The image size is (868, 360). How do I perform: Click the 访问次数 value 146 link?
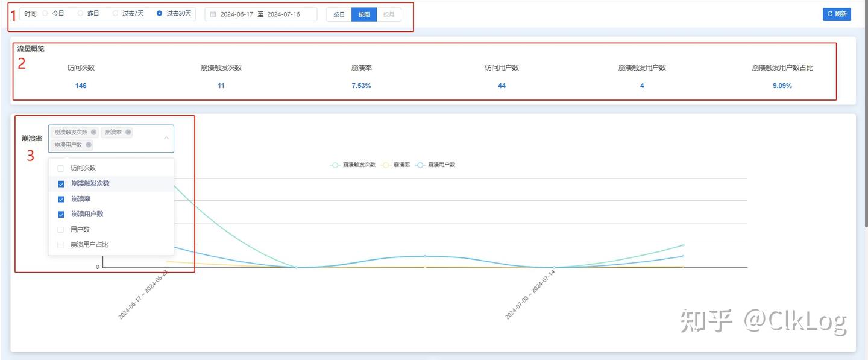[x=80, y=86]
